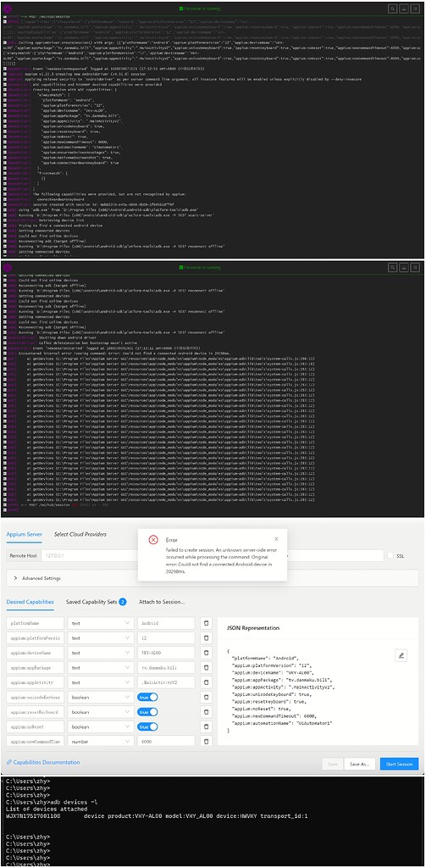Delete the appium:appPackage capability row
426x868 pixels.
click(206, 668)
